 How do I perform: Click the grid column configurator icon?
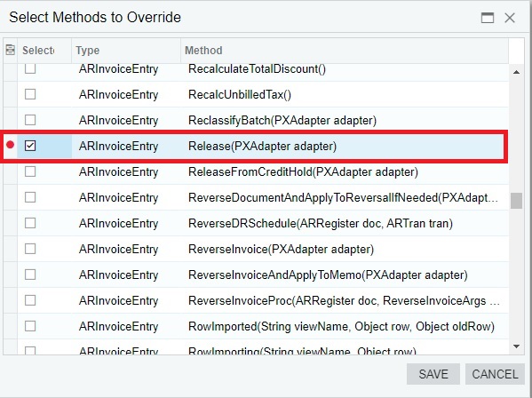point(10,51)
